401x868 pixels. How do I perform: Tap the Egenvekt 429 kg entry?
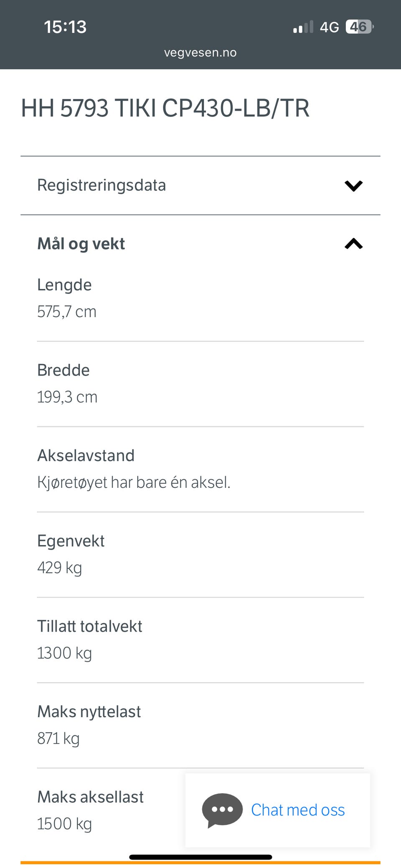(x=200, y=554)
